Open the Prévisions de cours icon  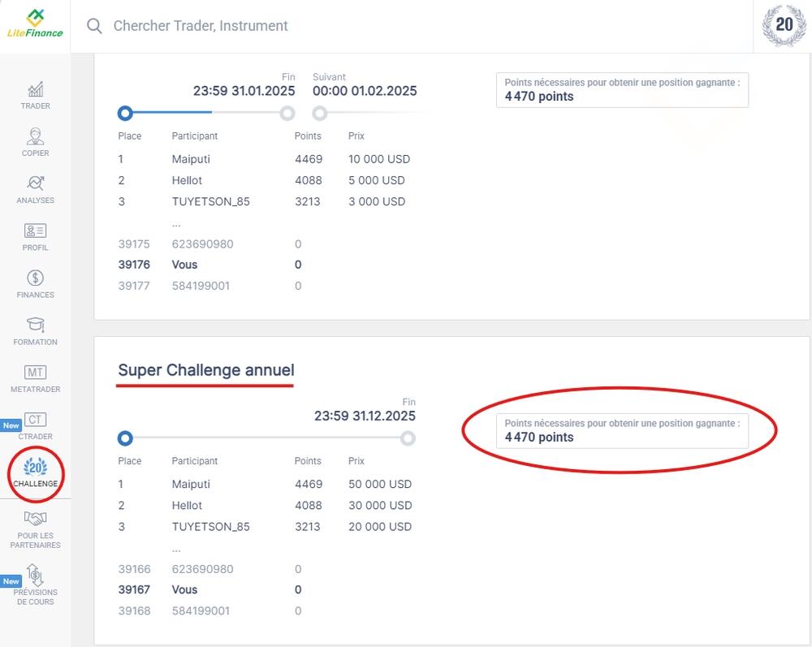pos(35,575)
